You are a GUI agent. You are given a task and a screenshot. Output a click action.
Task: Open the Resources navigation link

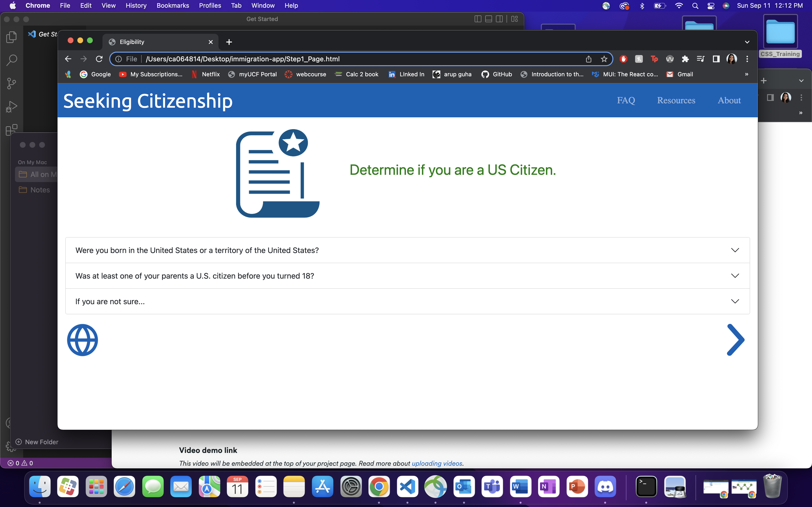[676, 100]
